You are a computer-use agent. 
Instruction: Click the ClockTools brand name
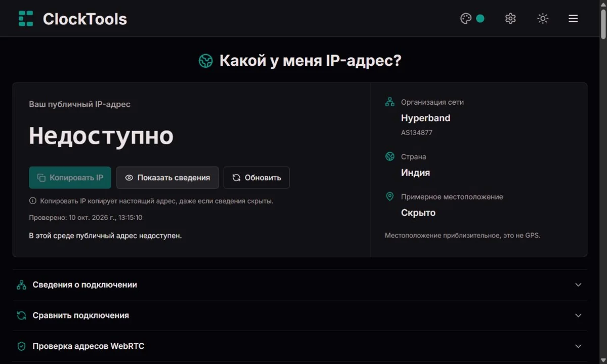point(85,19)
